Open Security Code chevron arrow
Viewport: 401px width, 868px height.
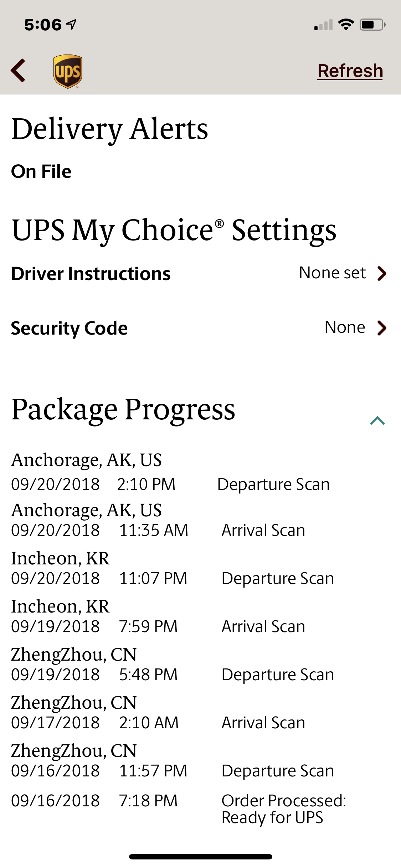pos(382,328)
